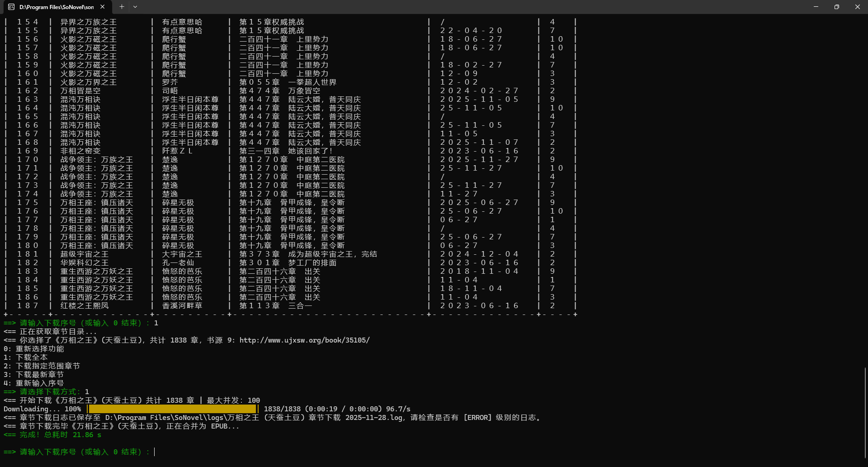Open a new terminal tab
This screenshot has width=868, height=467.
[122, 7]
